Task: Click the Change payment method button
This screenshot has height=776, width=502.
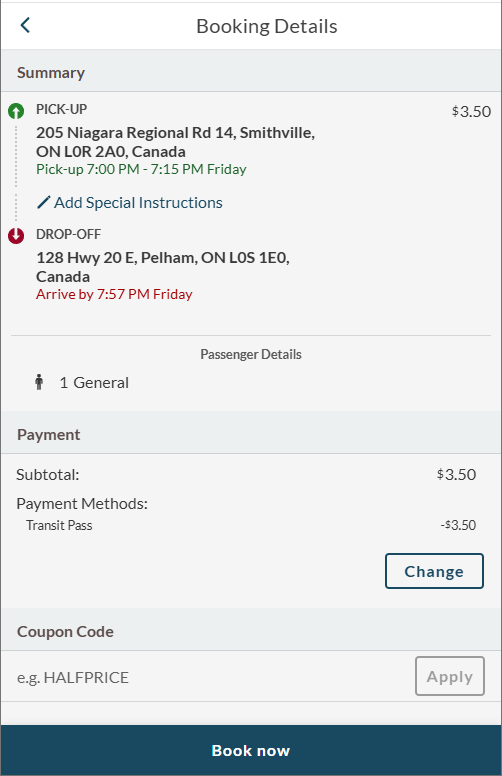Action: pyautogui.click(x=434, y=571)
